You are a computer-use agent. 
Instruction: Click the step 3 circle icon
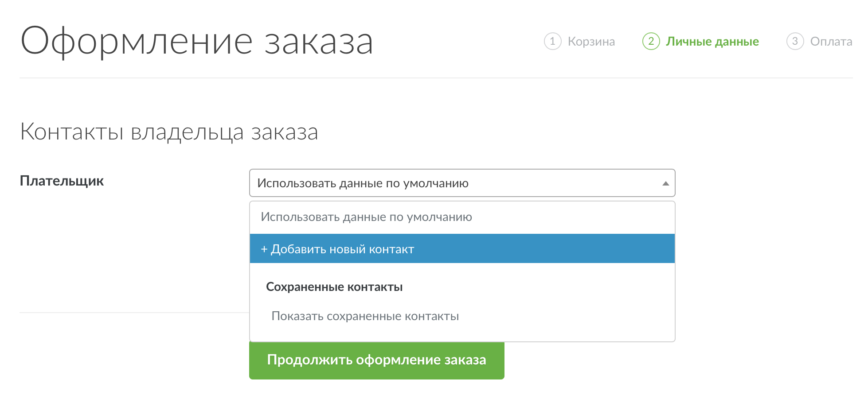pos(795,41)
